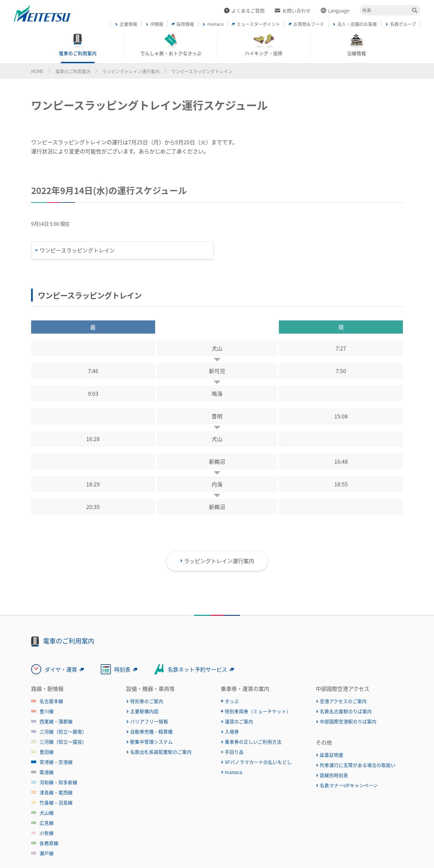The width and height of the screenshot is (434, 868).
Task: Open manaca in the top menu
Action: click(x=213, y=24)
